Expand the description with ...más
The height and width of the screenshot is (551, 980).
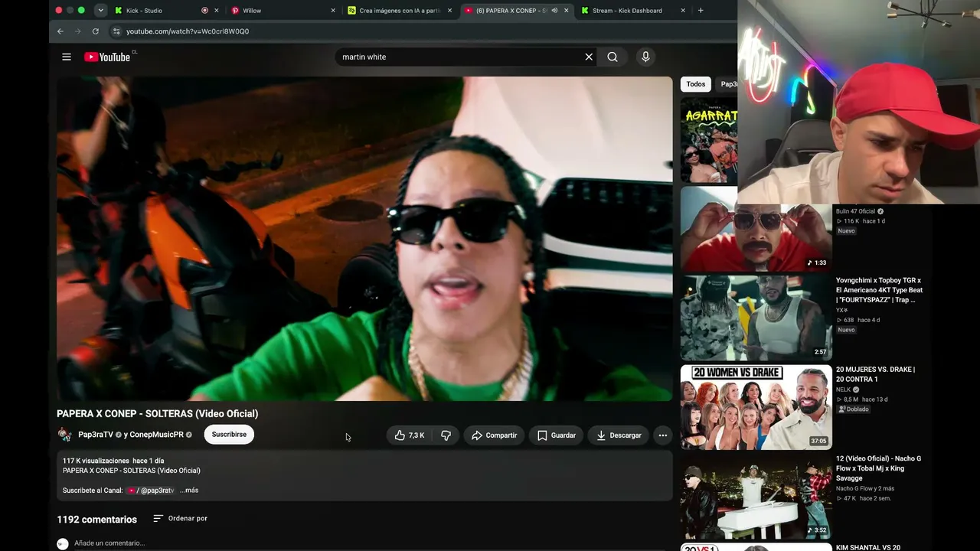pyautogui.click(x=189, y=491)
